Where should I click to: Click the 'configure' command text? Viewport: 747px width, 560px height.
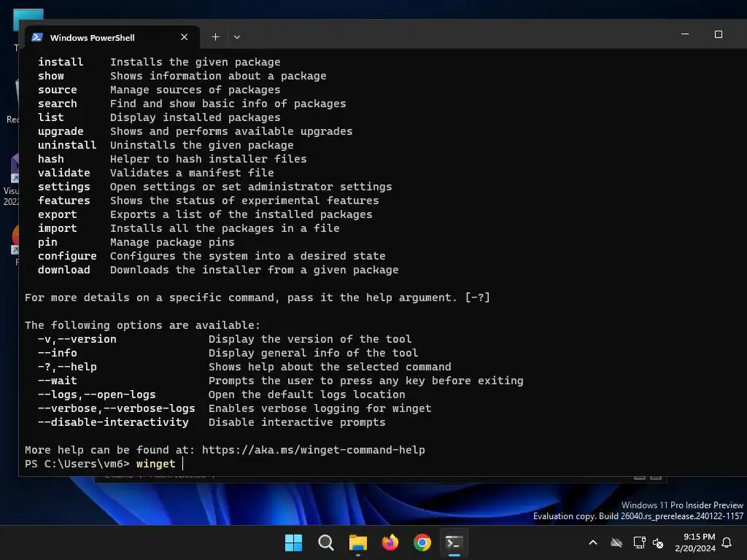(67, 256)
